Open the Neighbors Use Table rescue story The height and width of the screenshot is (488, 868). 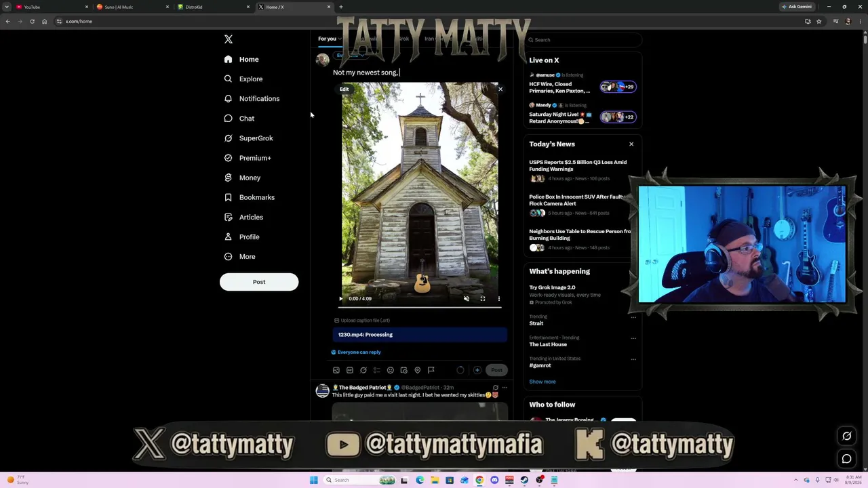click(x=580, y=239)
